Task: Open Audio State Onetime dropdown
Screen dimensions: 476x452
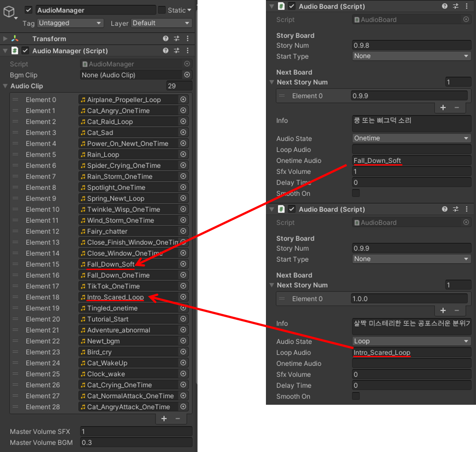Action: coord(411,138)
